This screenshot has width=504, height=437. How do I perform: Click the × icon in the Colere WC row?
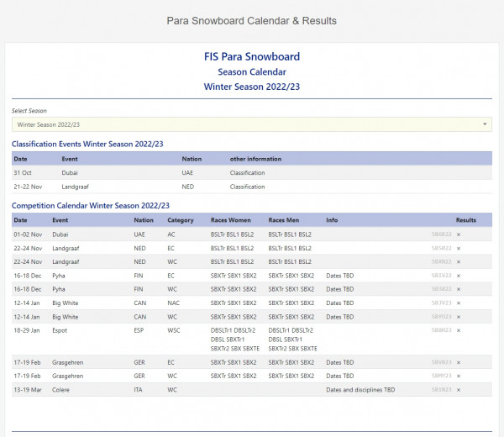pos(459,390)
